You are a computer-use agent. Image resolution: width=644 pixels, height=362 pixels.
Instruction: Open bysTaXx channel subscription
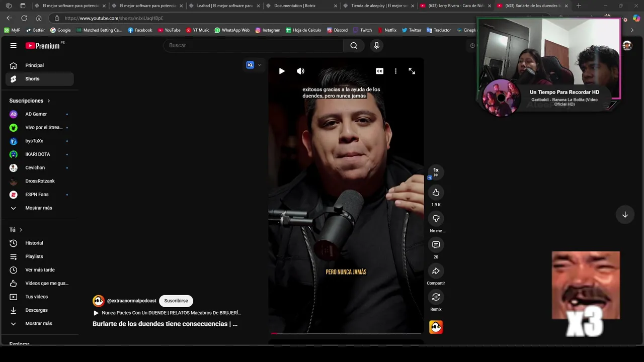click(x=39, y=141)
